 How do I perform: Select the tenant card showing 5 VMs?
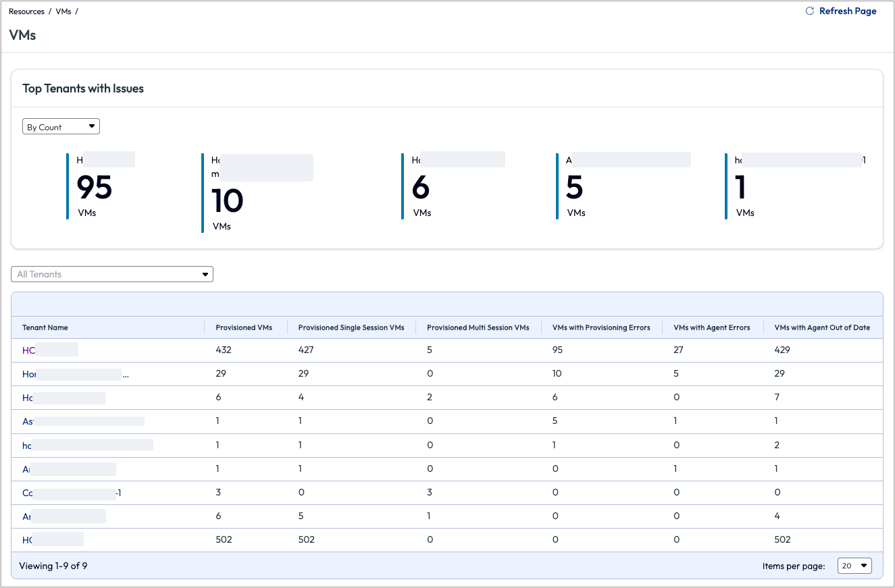(623, 186)
